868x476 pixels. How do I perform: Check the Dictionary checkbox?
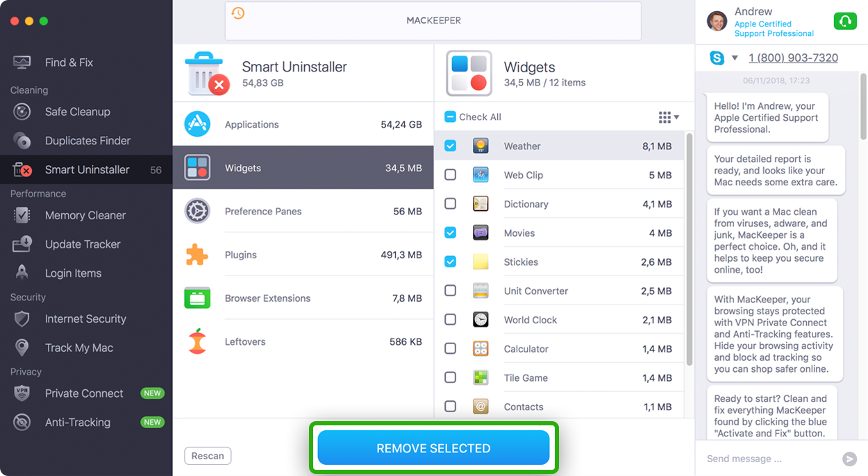click(x=450, y=204)
